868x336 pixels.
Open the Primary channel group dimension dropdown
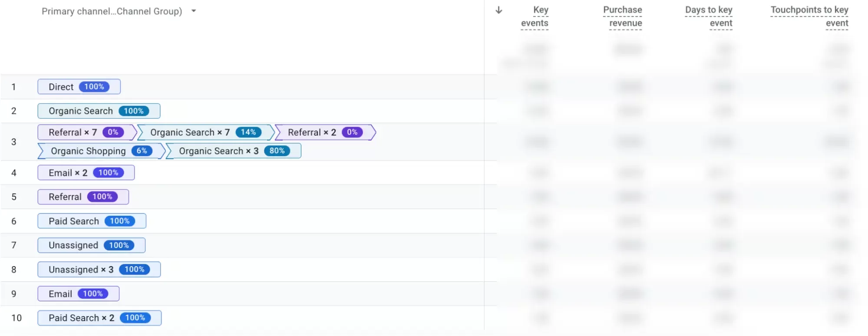click(x=119, y=11)
